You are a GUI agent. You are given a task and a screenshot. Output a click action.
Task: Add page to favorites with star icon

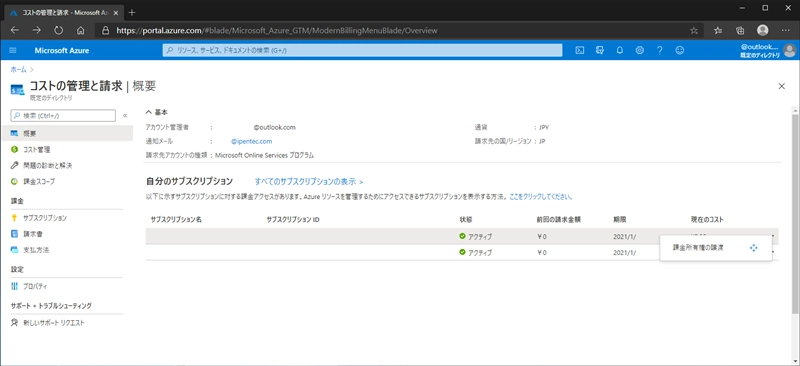(693, 31)
